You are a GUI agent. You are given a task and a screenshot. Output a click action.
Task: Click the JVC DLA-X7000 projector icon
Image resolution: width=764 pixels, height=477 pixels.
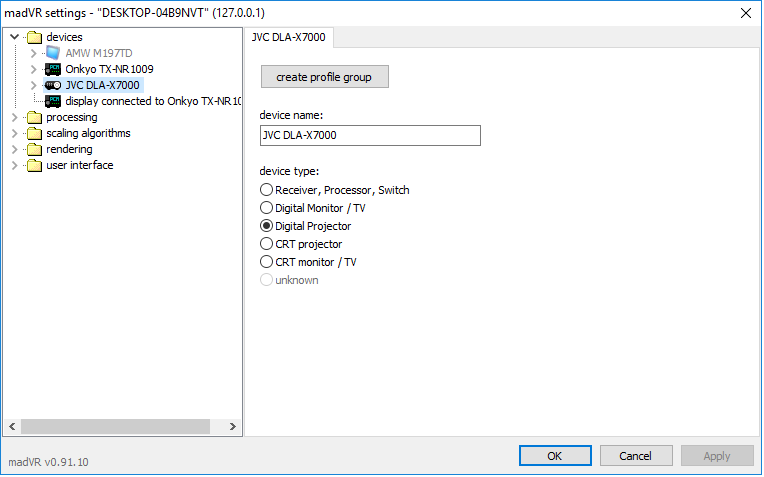(53, 85)
